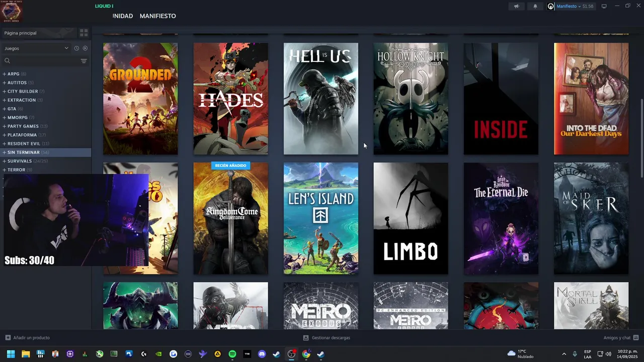Open Amigos y chat
The width and height of the screenshot is (644, 362).
[x=621, y=338]
